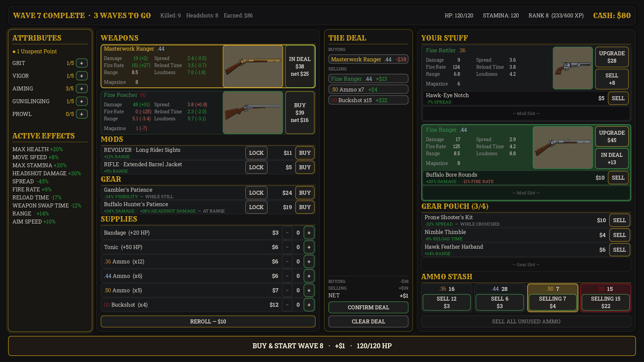Toggle SELLING 15 for 00 buckshot

pyautogui.click(x=605, y=302)
